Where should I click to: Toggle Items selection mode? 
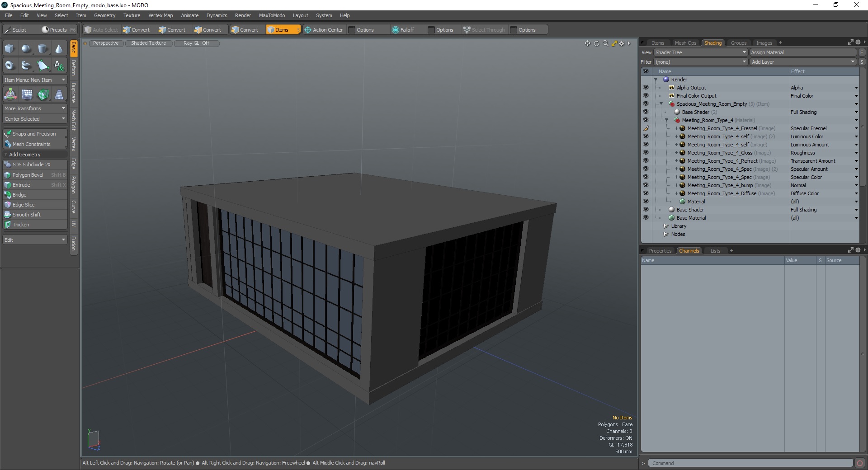coord(283,30)
